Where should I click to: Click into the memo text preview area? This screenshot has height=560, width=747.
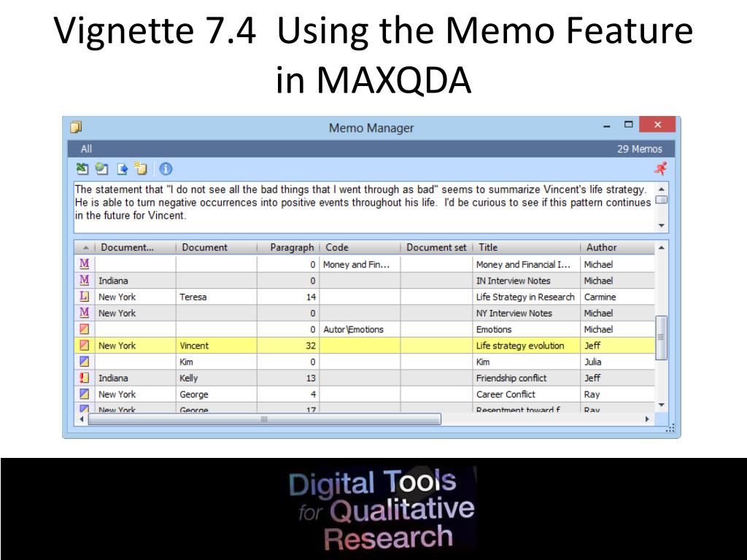(x=365, y=207)
